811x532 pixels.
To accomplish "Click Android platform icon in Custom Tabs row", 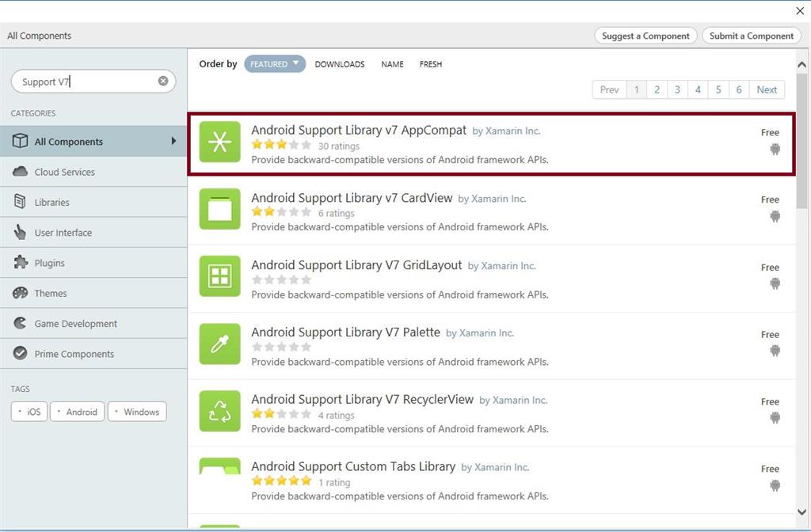I will tap(775, 485).
